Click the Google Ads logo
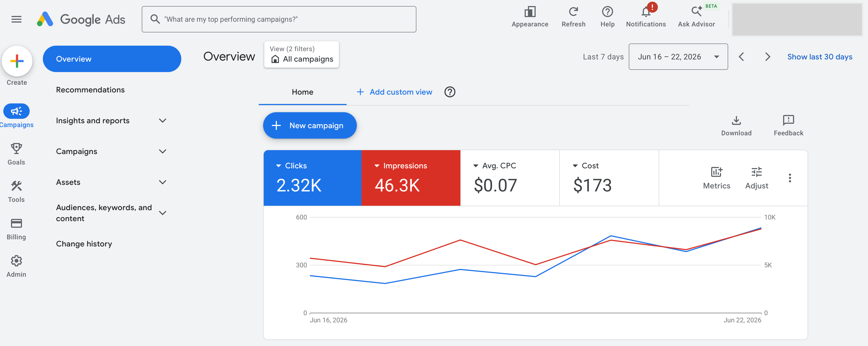The image size is (868, 346). click(x=81, y=19)
